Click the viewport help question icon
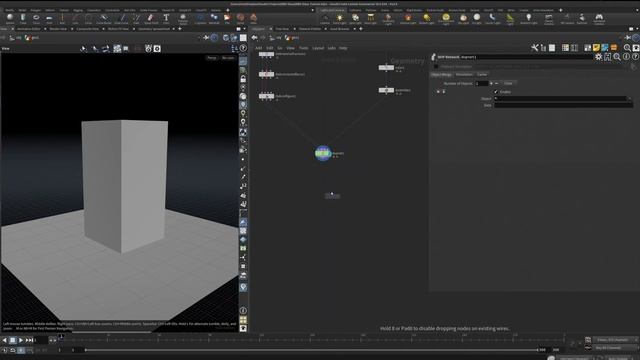The width and height of the screenshot is (640, 360). coord(243,48)
